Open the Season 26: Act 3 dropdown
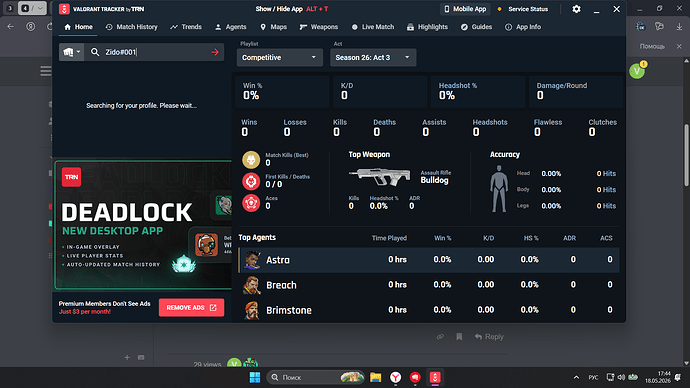Screen dimensions: 690x388 [x=373, y=58]
